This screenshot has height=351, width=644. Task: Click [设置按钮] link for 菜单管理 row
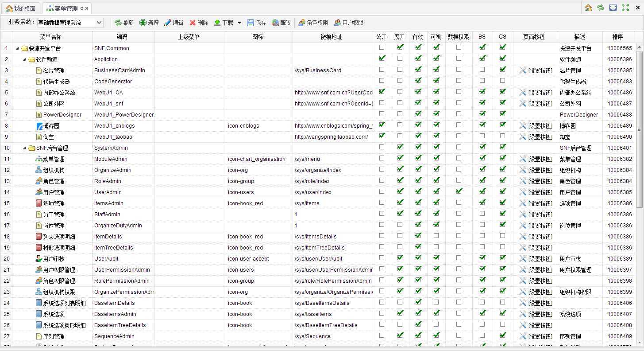point(540,159)
